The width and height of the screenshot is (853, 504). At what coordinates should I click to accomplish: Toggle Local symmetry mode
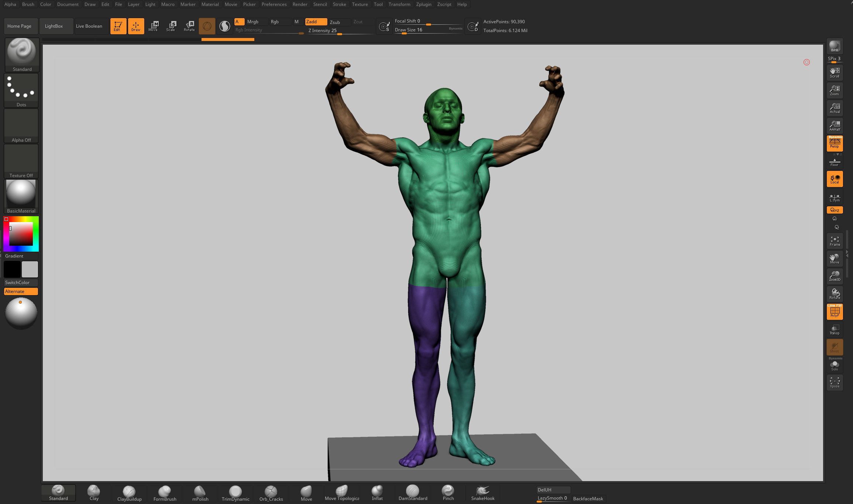tap(835, 179)
